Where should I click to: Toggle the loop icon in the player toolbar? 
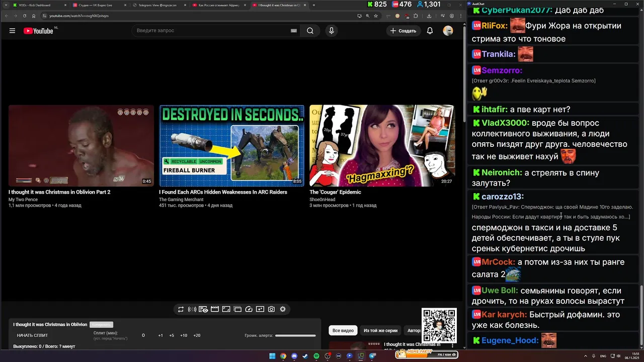point(181,309)
